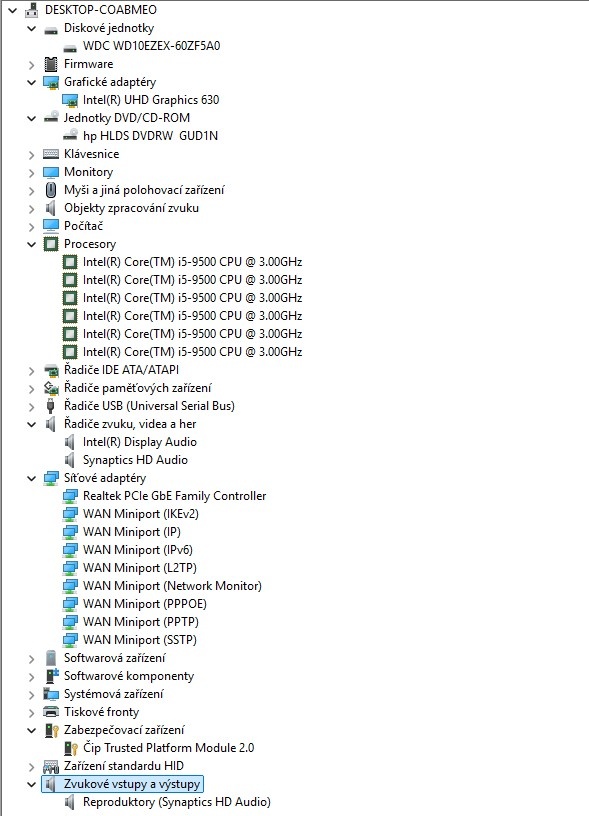This screenshot has height=816, width=589.
Task: Click the Systémová zařízení icon
Action: click(50, 694)
